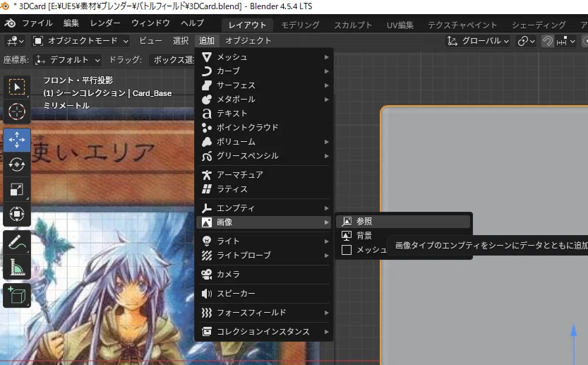Open the オブジェクト menu in viewport header

point(248,41)
